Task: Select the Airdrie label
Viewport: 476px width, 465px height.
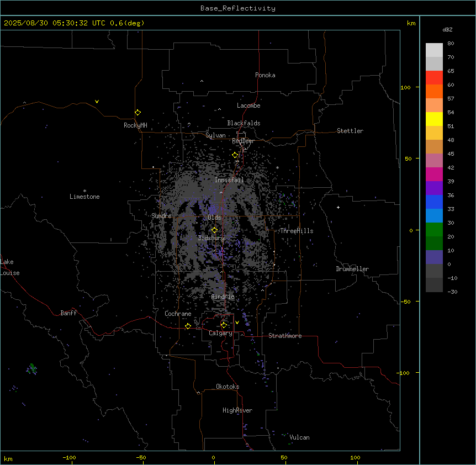Action: [x=223, y=297]
